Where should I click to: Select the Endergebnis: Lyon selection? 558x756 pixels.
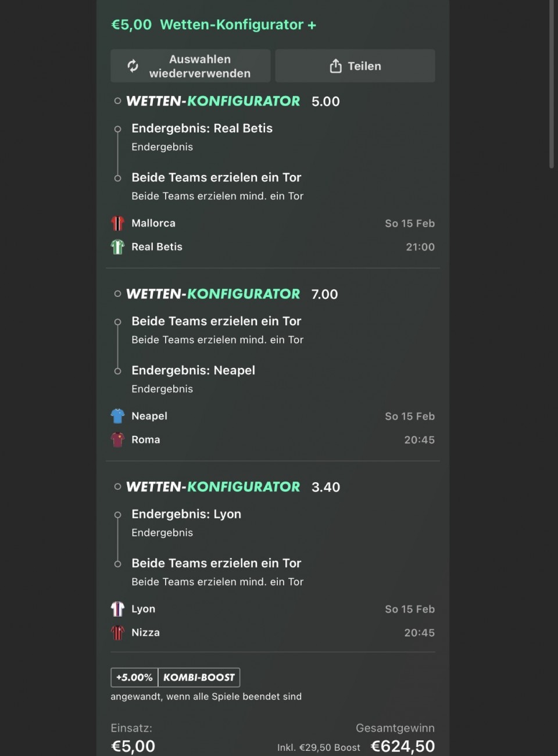pos(186,514)
